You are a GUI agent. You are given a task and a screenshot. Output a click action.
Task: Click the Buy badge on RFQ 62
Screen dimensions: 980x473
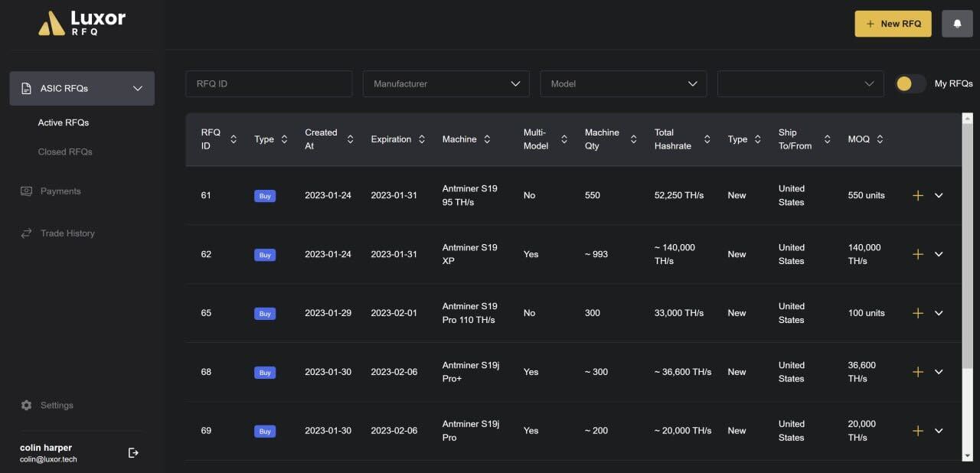[x=265, y=254]
